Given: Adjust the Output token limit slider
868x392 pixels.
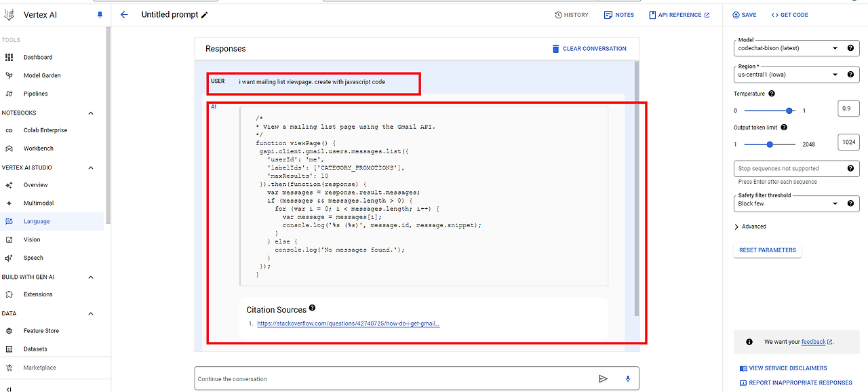Looking at the screenshot, I should (x=770, y=144).
